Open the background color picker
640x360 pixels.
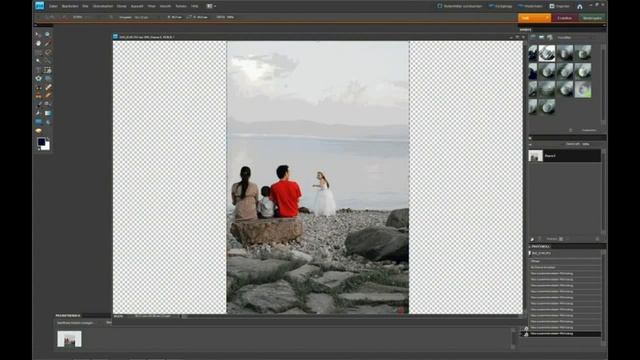[x=47, y=147]
